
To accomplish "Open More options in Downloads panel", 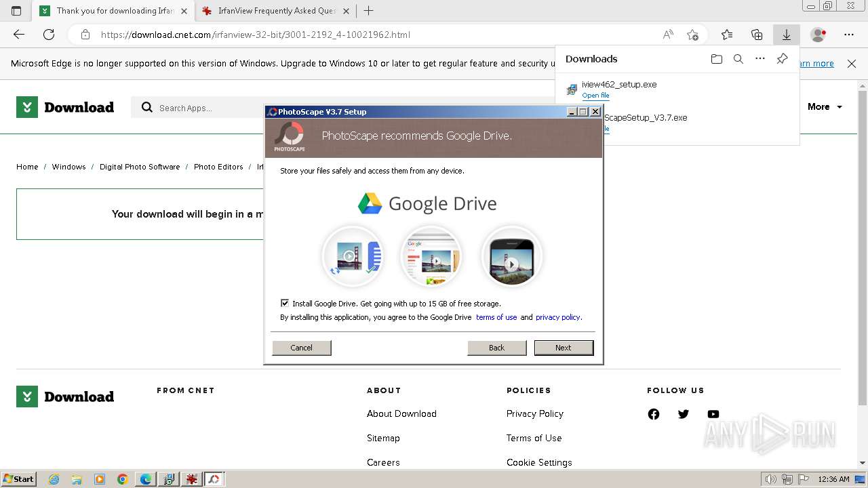I will tap(760, 59).
